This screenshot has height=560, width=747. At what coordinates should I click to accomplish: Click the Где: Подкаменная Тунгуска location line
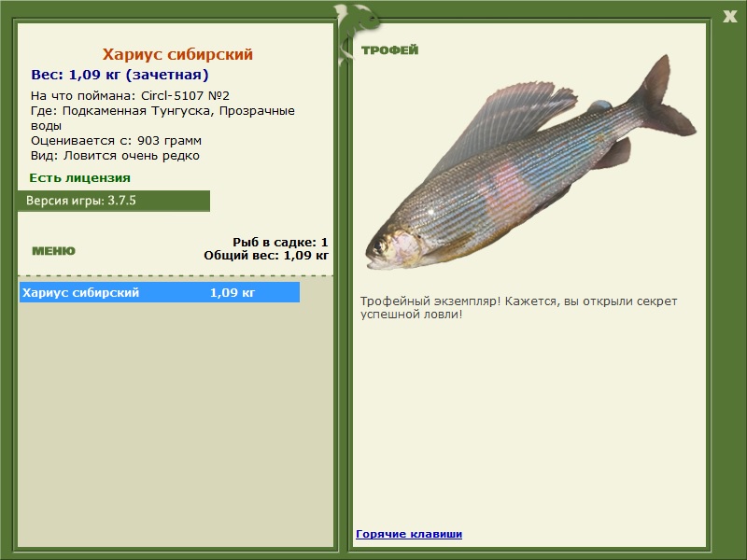(x=162, y=119)
